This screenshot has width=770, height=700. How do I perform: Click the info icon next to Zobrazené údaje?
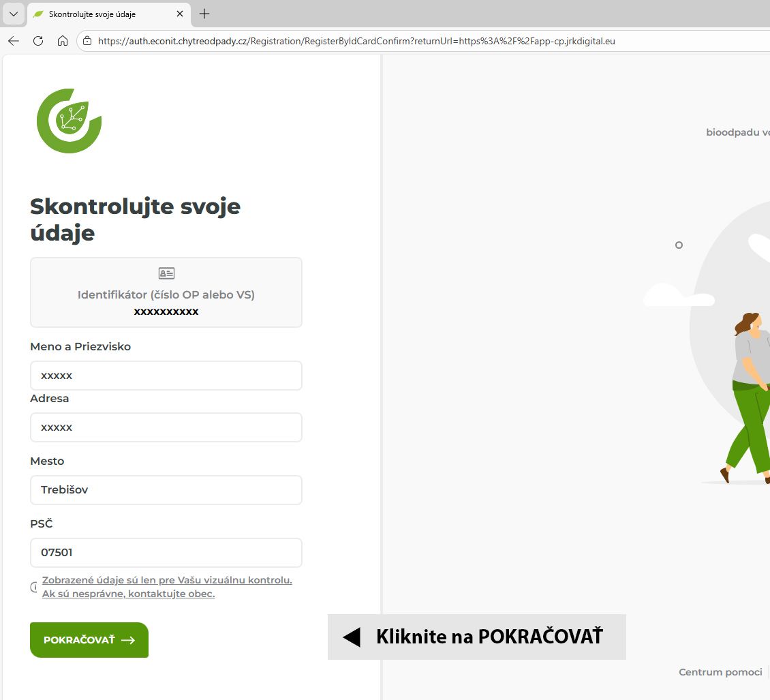point(34,587)
